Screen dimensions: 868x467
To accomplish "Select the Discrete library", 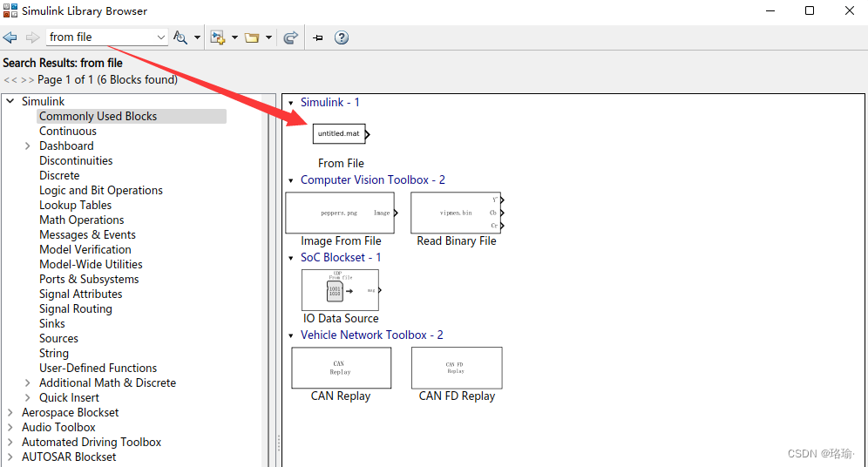I will (x=59, y=175).
